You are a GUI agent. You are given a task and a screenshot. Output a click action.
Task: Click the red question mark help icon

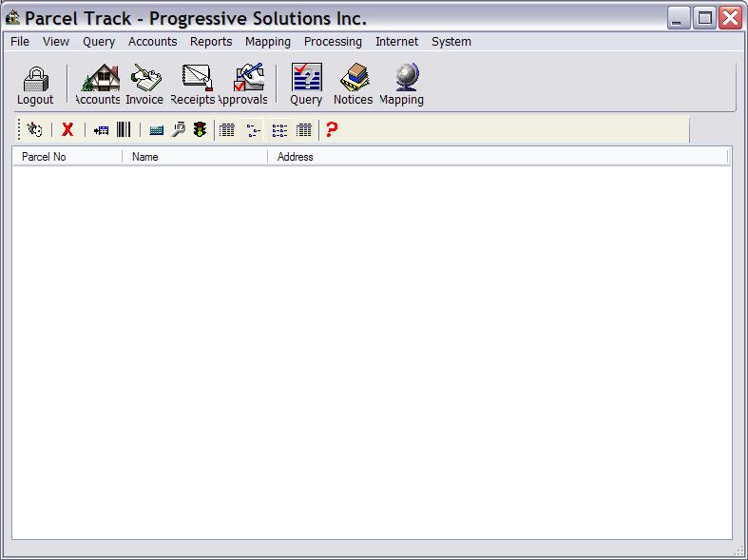coord(332,129)
